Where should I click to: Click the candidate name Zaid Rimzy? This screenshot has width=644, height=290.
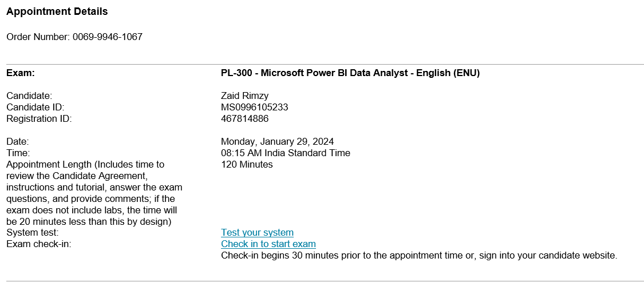tap(245, 97)
